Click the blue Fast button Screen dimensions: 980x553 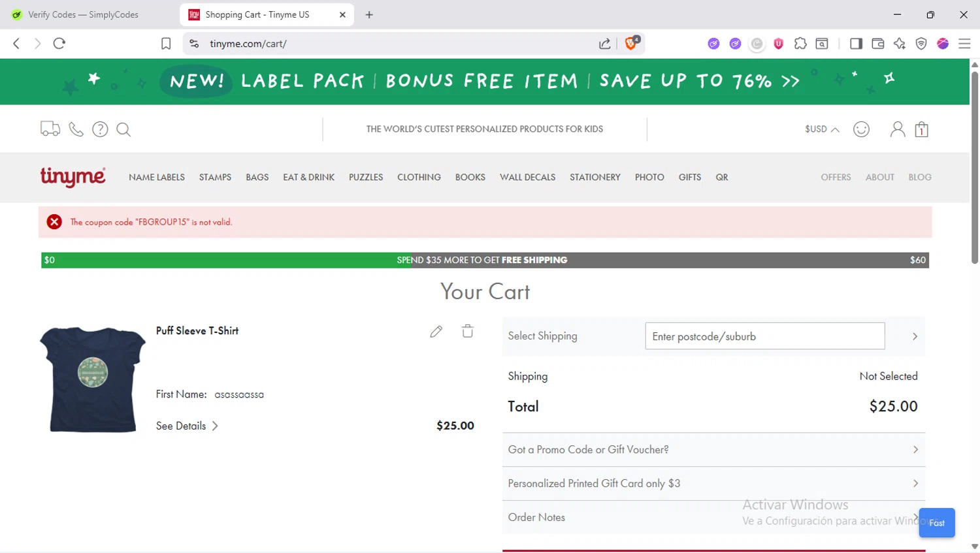(x=937, y=523)
